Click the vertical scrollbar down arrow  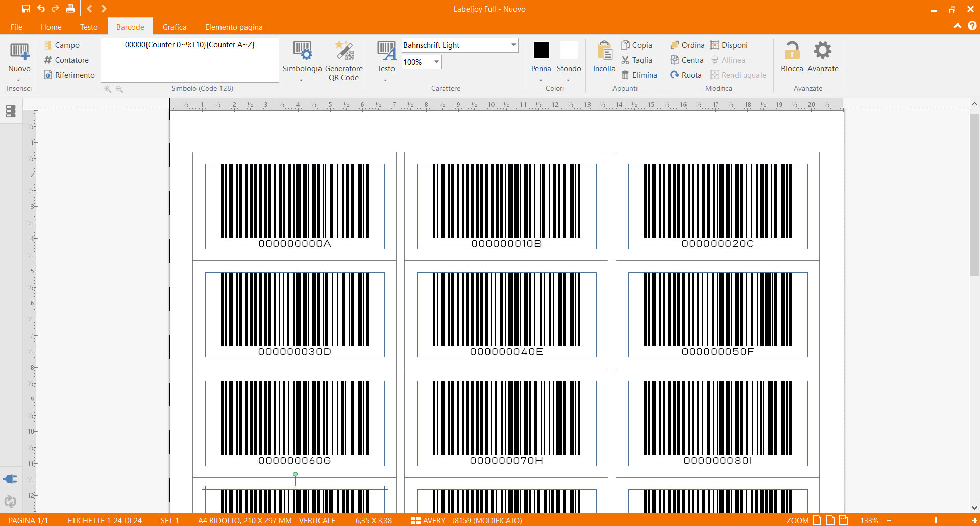point(974,508)
